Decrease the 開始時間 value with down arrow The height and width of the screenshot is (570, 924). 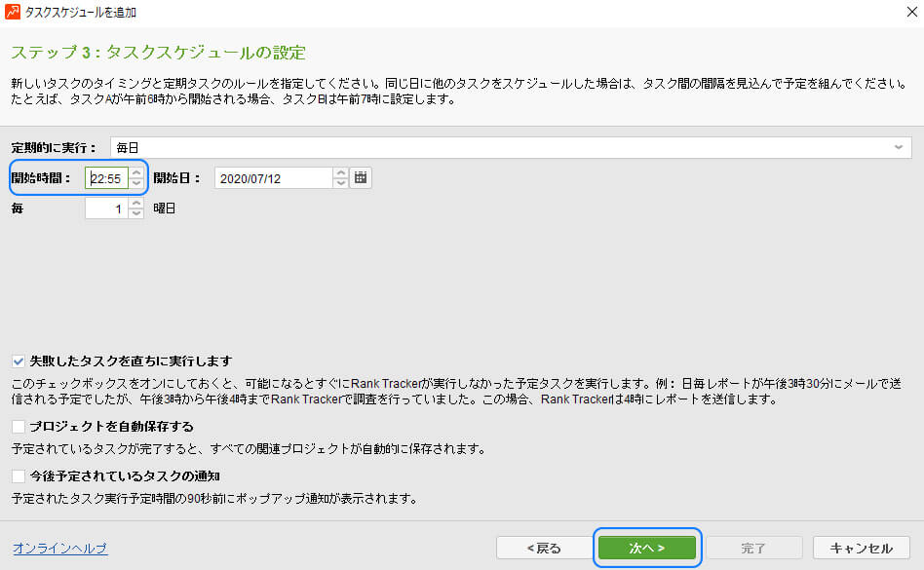[x=136, y=183]
